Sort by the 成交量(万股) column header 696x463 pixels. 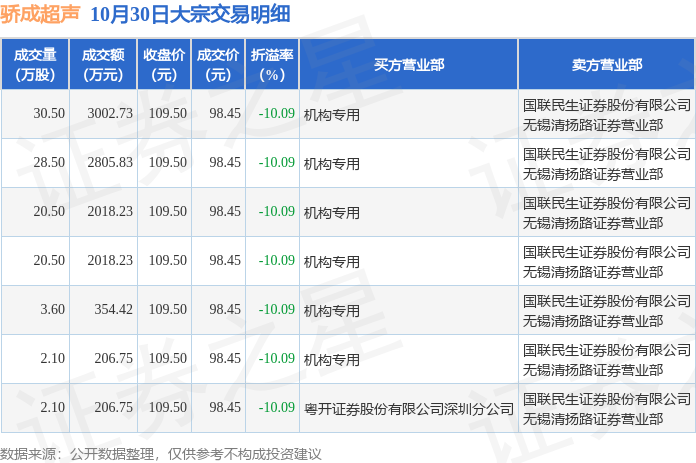click(x=35, y=65)
